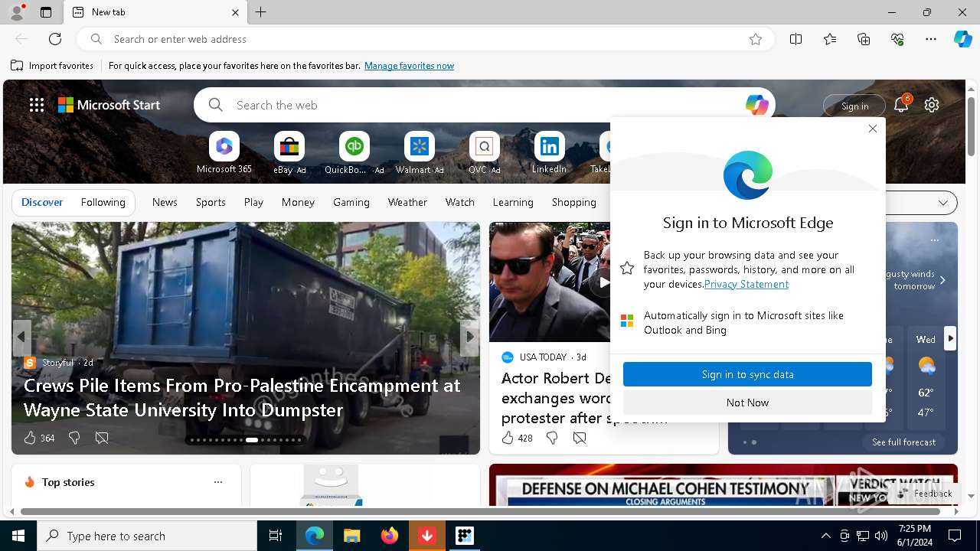This screenshot has width=980, height=551.
Task: Add this page to favorites star
Action: tap(756, 39)
